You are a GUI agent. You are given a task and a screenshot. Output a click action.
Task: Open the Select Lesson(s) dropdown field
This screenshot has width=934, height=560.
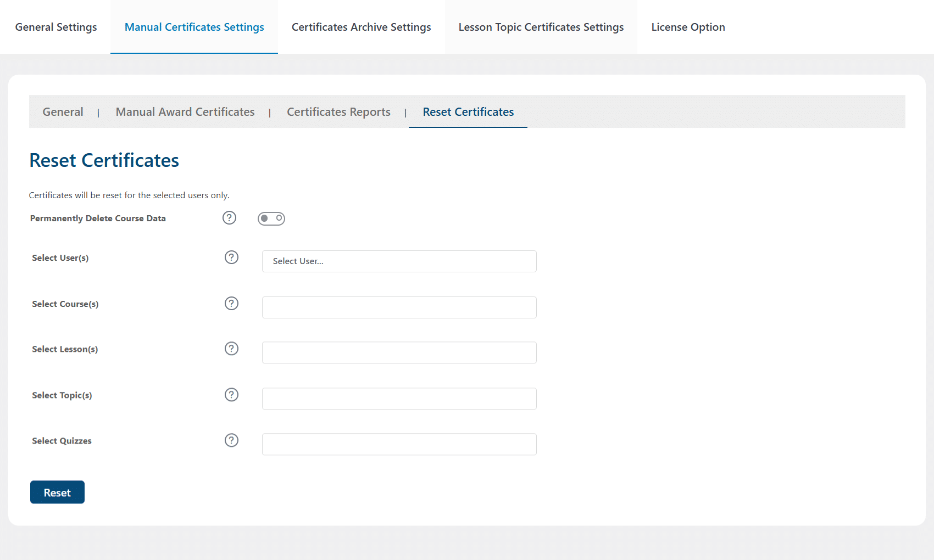coord(399,352)
